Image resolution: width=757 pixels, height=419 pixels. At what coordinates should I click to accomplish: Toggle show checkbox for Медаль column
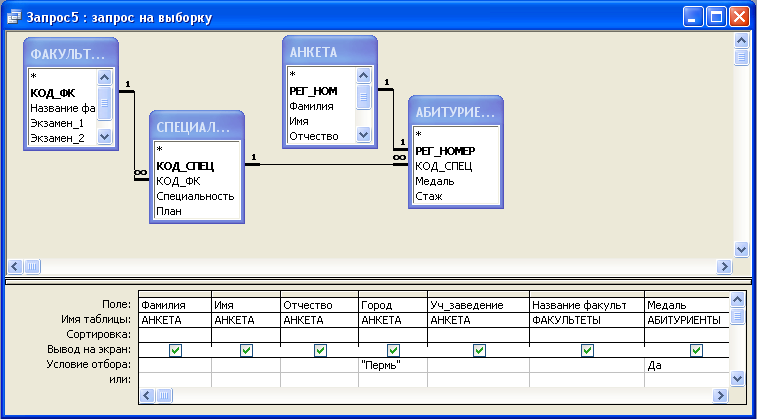(x=696, y=350)
